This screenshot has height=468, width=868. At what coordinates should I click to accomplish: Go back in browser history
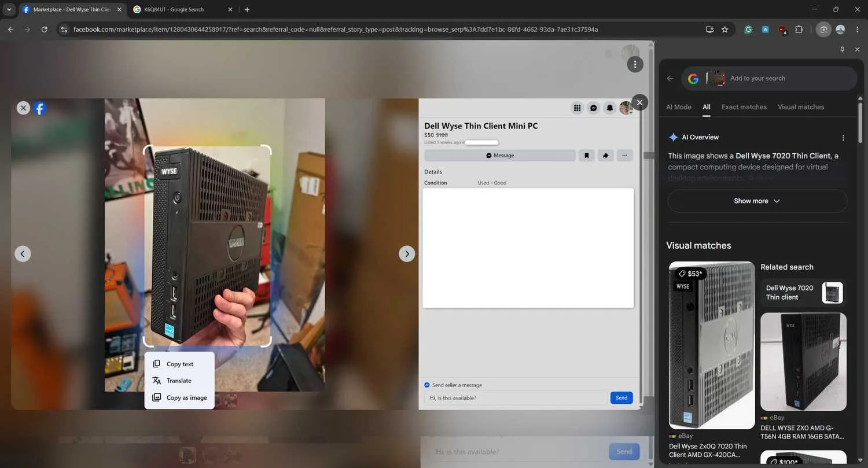pos(10,29)
